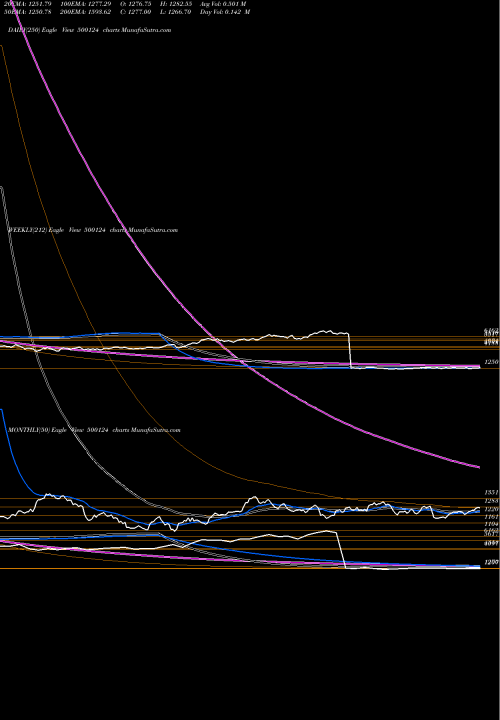Click the MONTHLY(50) Eagle View chart title

point(94,430)
